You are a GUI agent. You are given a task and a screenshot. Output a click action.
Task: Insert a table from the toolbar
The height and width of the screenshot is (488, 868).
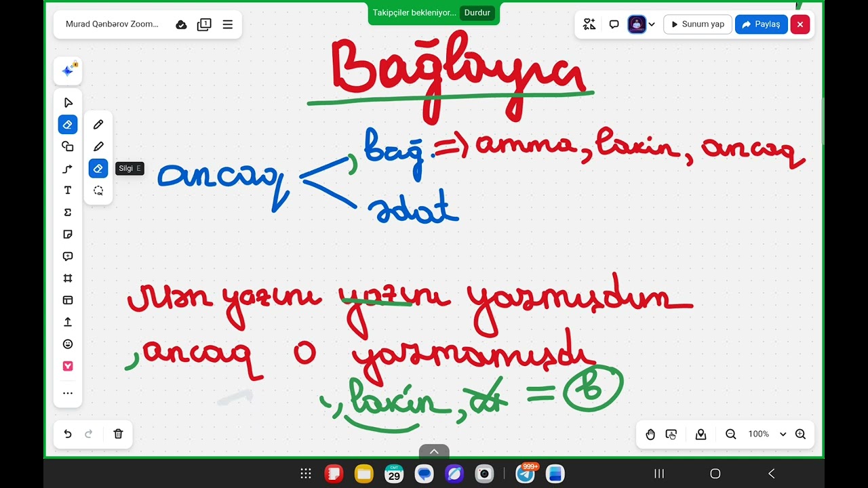pyautogui.click(x=68, y=300)
